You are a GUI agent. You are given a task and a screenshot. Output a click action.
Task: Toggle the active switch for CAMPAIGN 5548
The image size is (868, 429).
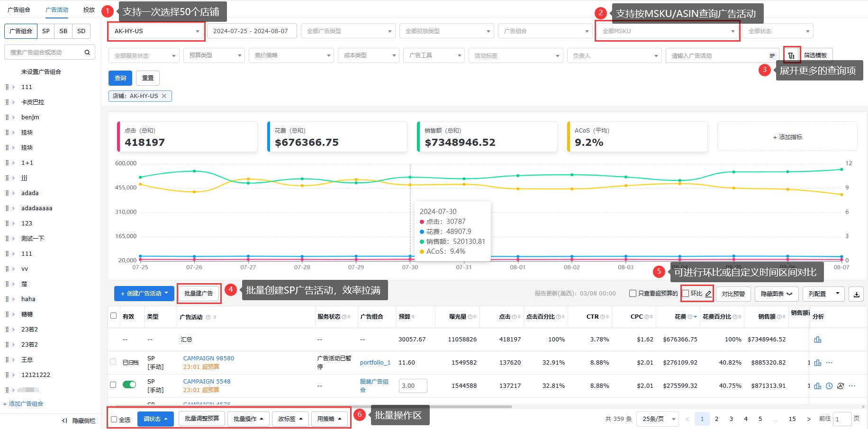[129, 384]
